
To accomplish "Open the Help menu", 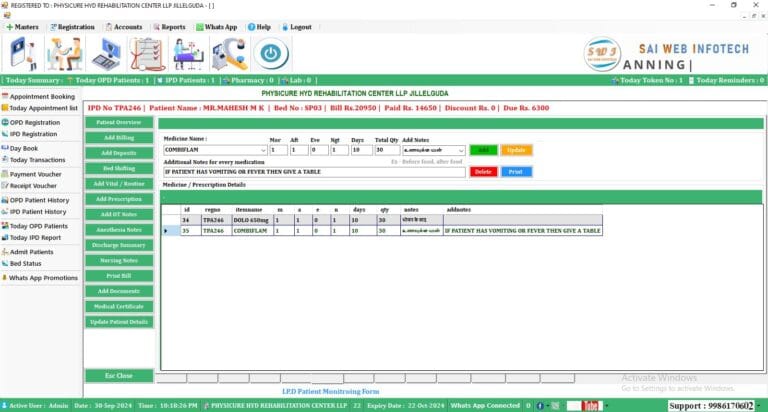I will (259, 27).
